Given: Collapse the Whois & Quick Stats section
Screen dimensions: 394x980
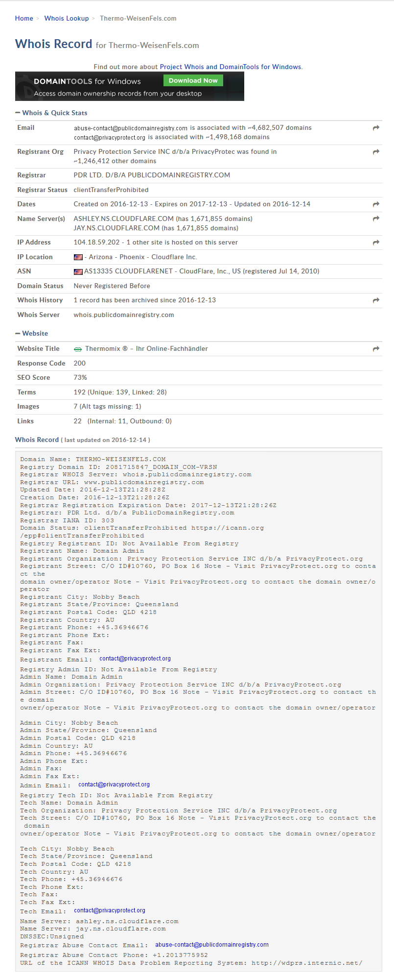Looking at the screenshot, I should (51, 113).
